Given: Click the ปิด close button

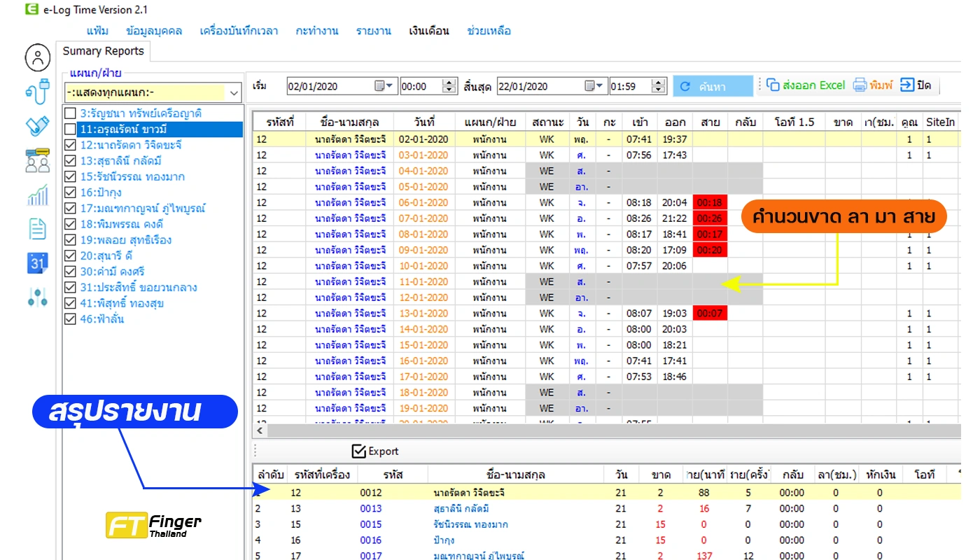Looking at the screenshot, I should click(916, 85).
